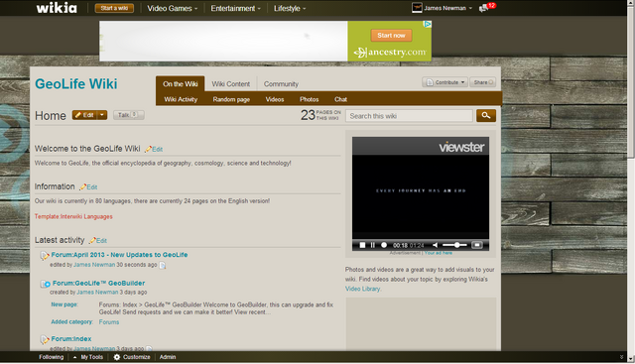Open the Contribute dropdown

pos(444,82)
